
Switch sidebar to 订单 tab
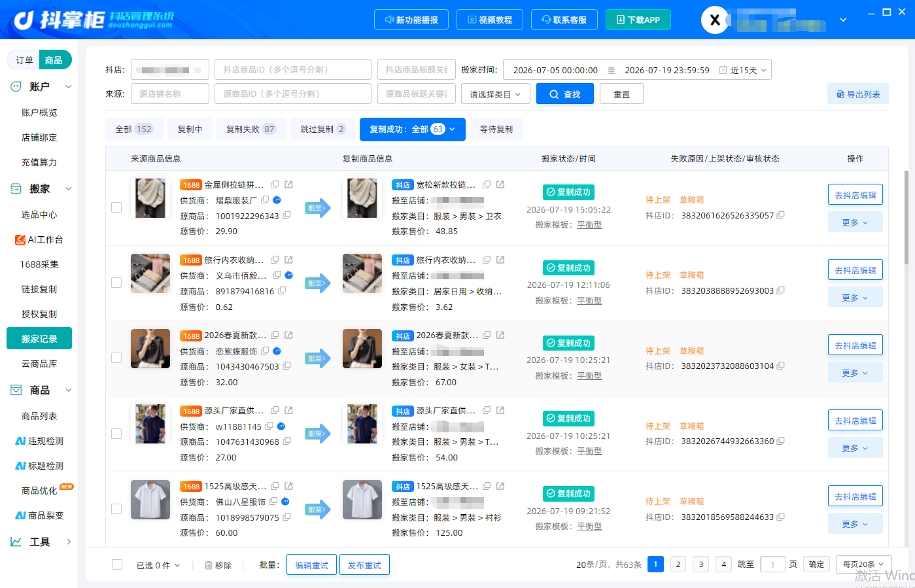tap(24, 60)
